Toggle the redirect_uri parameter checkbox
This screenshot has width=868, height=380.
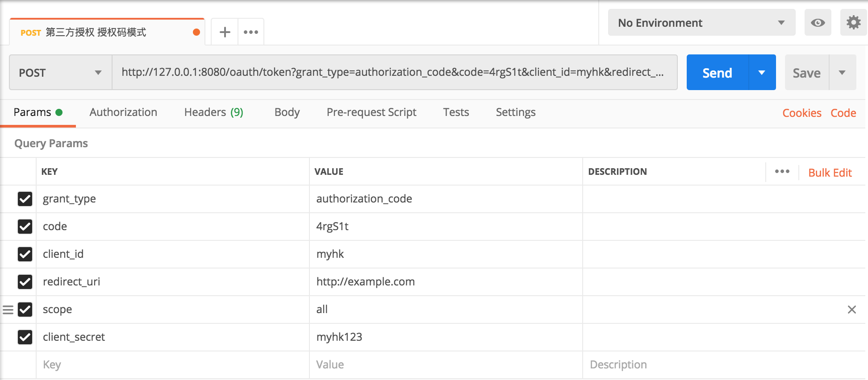pos(25,282)
